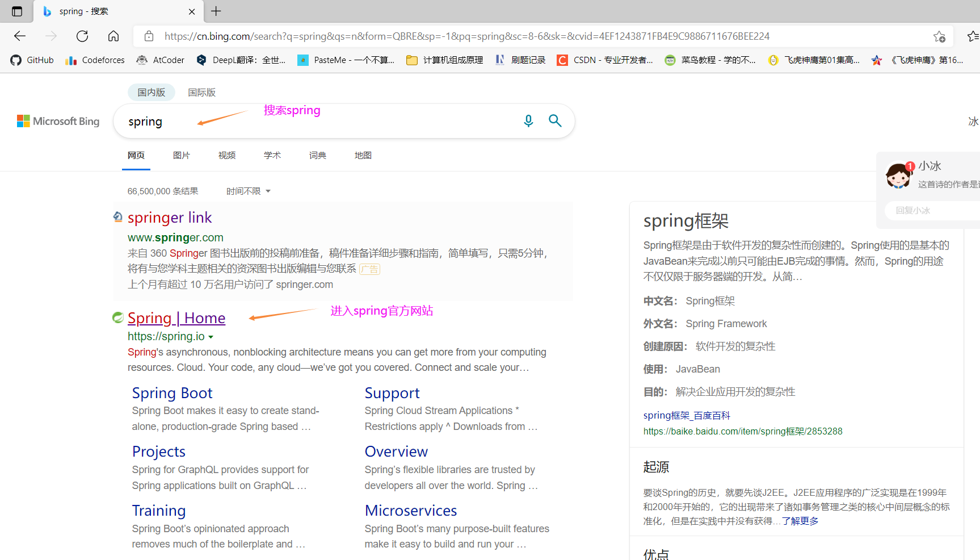This screenshot has width=980, height=560.
Task: Click the browser address bar
Action: coord(542,36)
